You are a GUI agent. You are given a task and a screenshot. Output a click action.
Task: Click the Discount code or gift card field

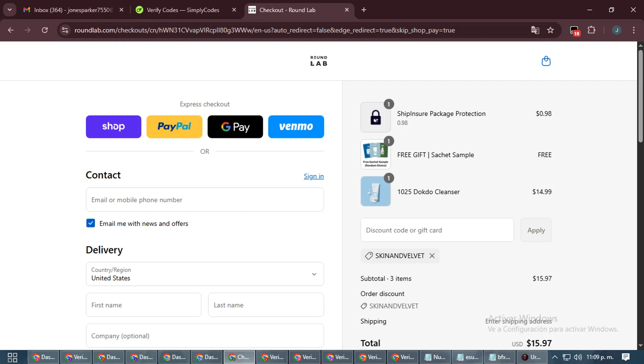[437, 230]
